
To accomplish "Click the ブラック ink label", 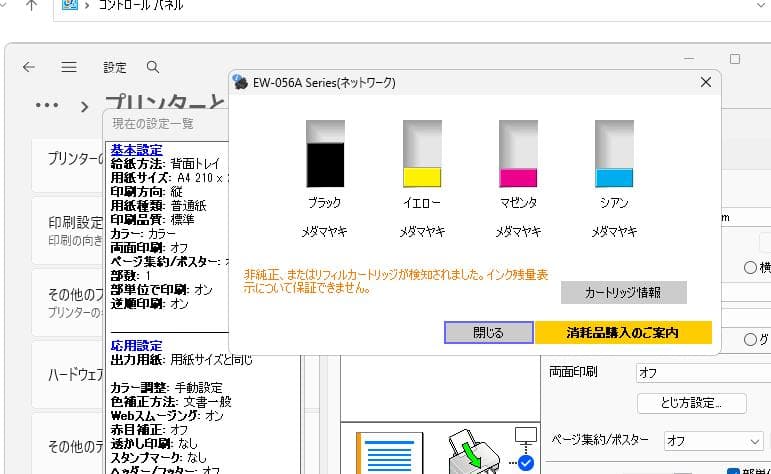I will coord(325,202).
